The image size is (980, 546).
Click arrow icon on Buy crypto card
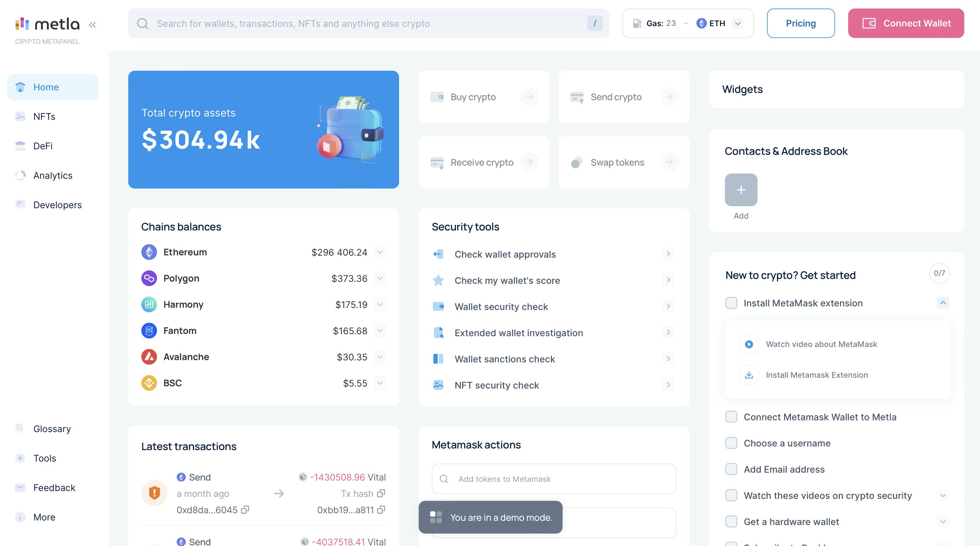[530, 97]
